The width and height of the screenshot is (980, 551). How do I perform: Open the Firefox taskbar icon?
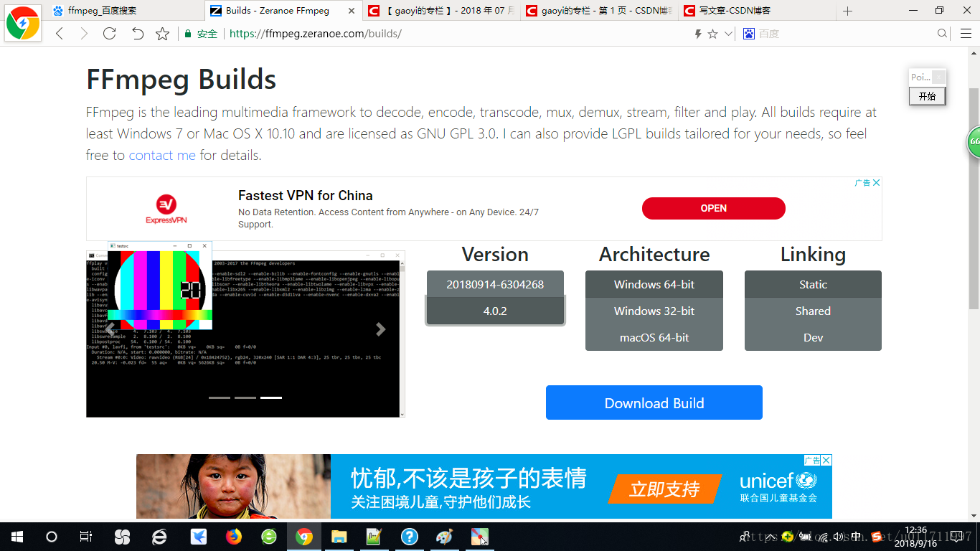[234, 537]
